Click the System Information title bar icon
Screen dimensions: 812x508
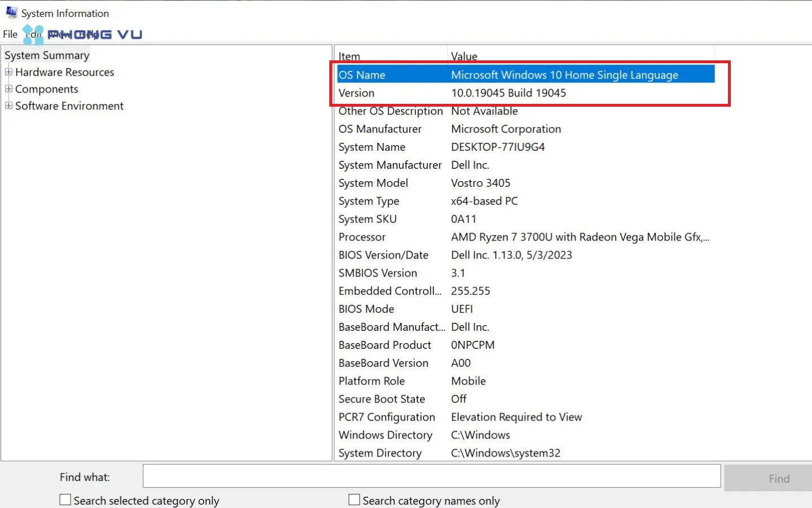tap(11, 12)
